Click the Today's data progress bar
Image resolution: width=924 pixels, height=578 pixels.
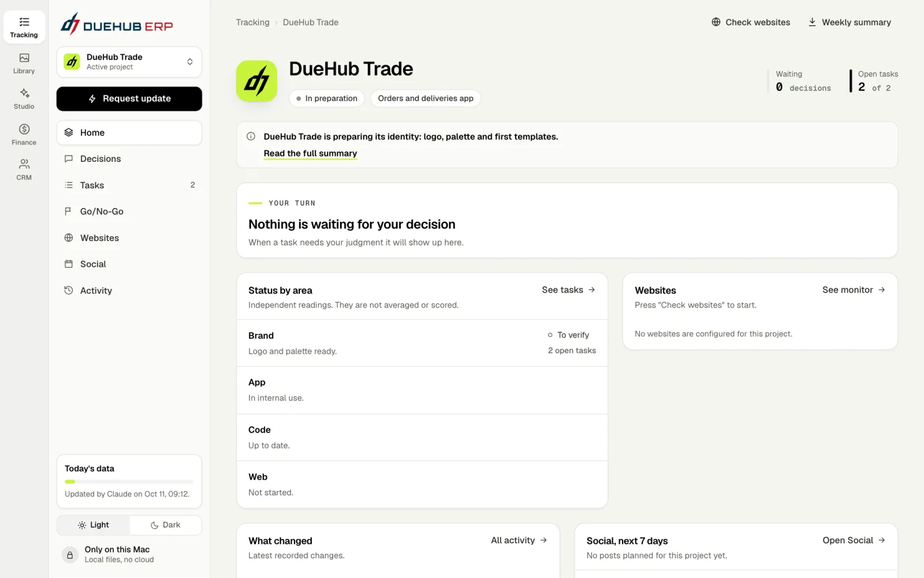[x=129, y=481]
